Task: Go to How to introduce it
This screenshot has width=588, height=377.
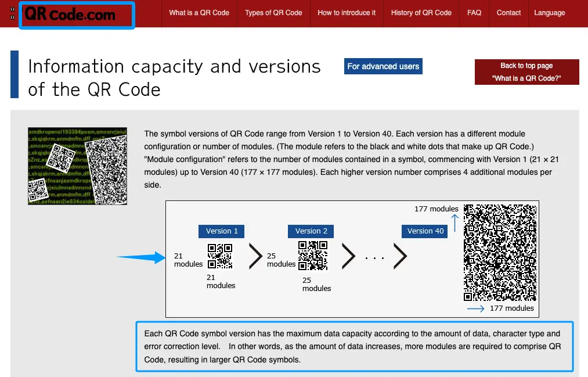Action: [347, 13]
